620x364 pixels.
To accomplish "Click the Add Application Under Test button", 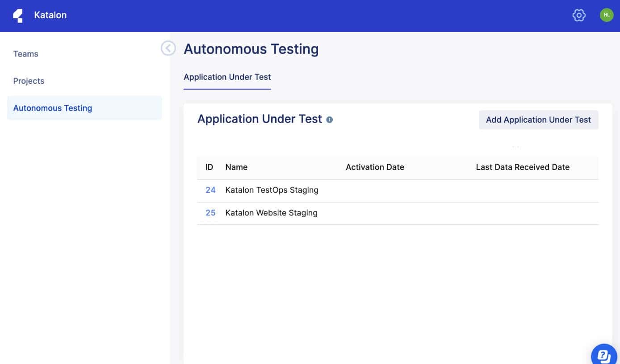I will 538,120.
